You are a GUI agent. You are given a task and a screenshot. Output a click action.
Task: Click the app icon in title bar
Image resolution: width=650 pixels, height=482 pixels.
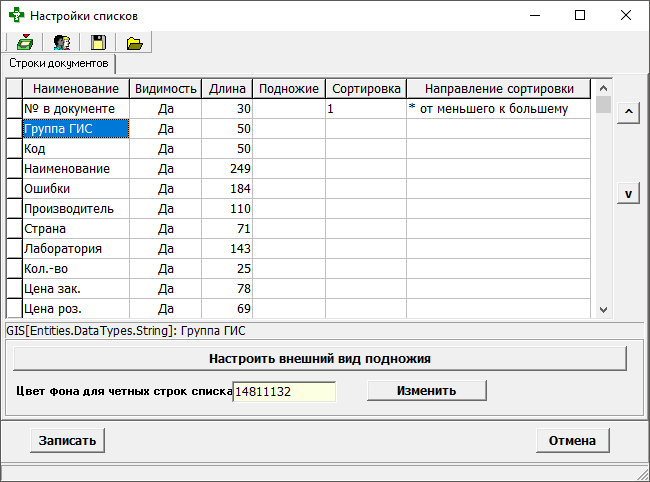(x=16, y=16)
